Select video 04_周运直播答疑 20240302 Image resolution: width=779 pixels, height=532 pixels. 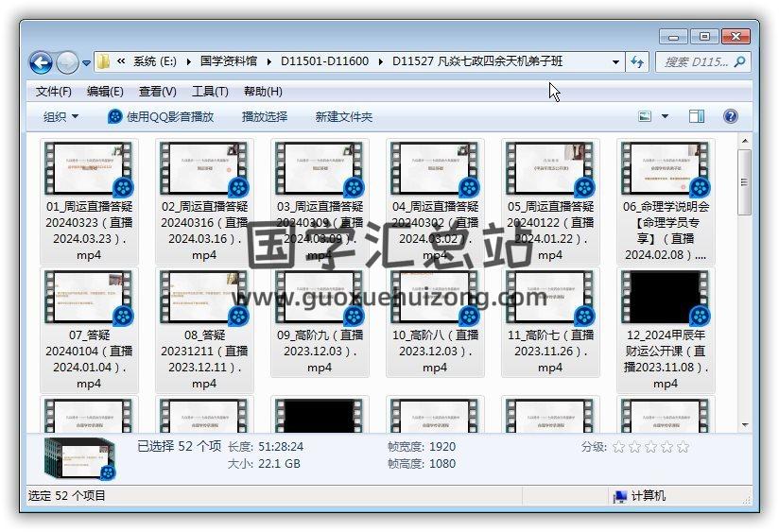coord(435,201)
